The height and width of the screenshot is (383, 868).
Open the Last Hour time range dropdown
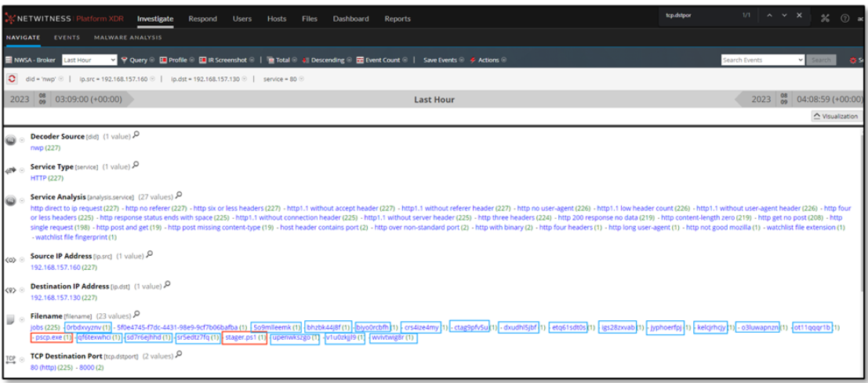(89, 60)
